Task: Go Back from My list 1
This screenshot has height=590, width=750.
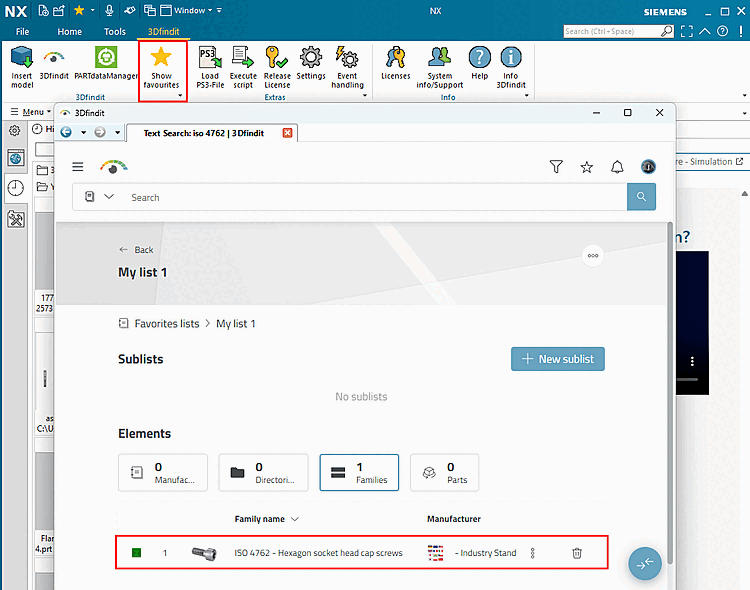Action: click(136, 250)
